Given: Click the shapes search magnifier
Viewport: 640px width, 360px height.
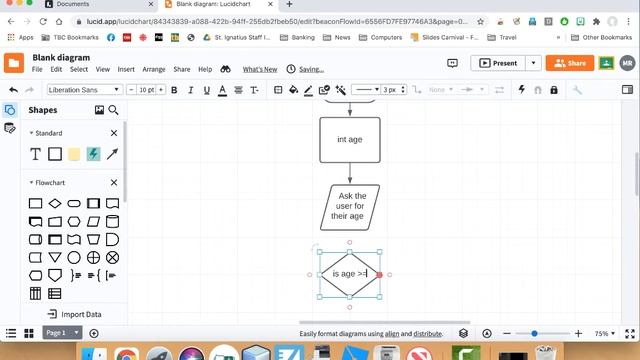Looking at the screenshot, I should coord(113,110).
